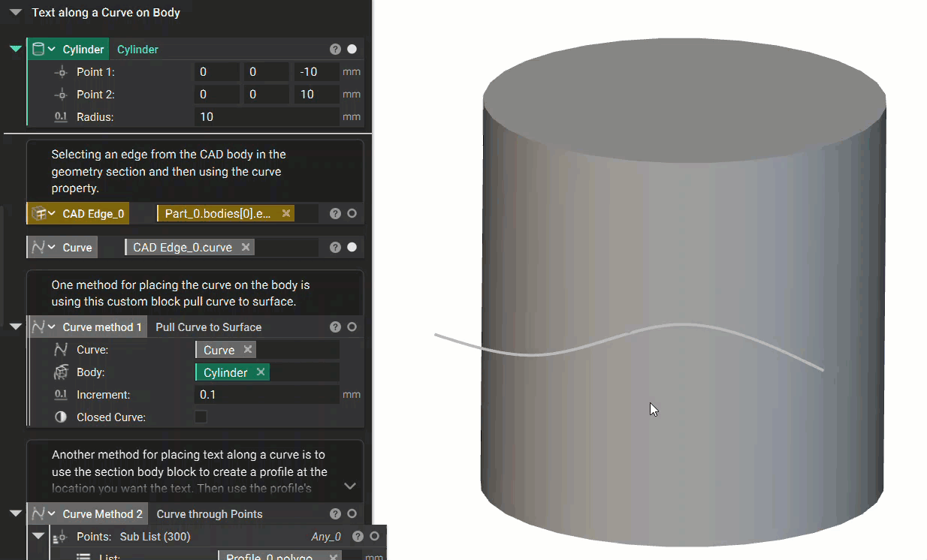Toggle visibility circle of CAD Edge_0

pos(352,213)
